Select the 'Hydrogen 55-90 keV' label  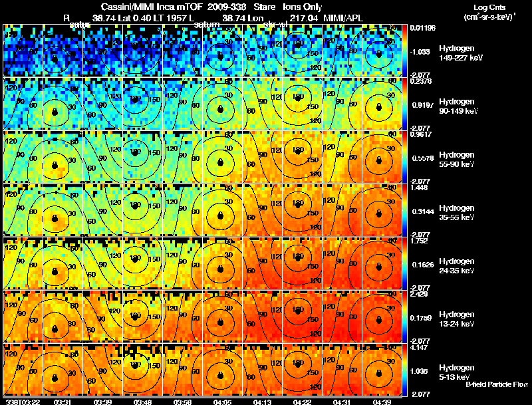coord(457,160)
